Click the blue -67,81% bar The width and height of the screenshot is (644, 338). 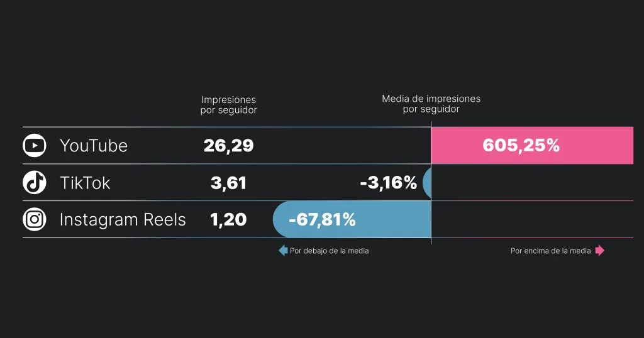click(352, 219)
